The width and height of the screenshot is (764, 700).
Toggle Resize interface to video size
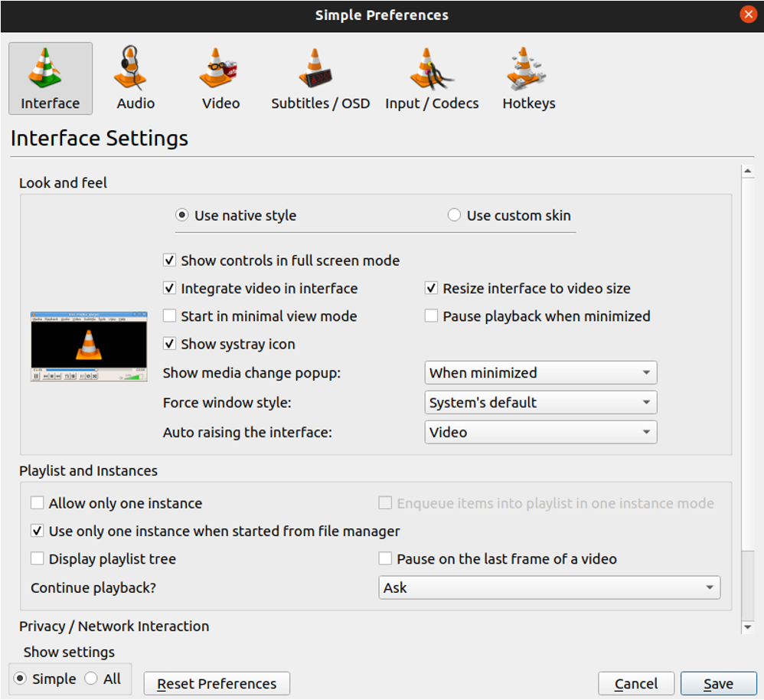431,288
